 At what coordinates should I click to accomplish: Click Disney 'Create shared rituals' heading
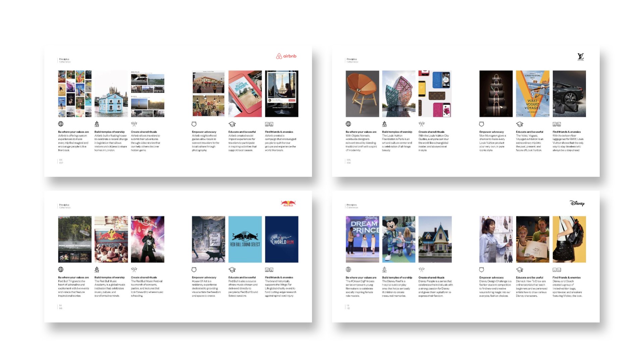(431, 278)
